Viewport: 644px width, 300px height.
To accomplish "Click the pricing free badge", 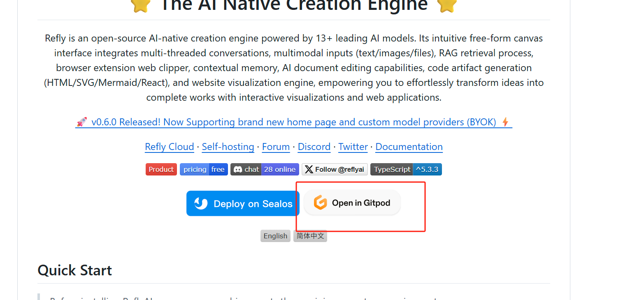I will point(204,169).
